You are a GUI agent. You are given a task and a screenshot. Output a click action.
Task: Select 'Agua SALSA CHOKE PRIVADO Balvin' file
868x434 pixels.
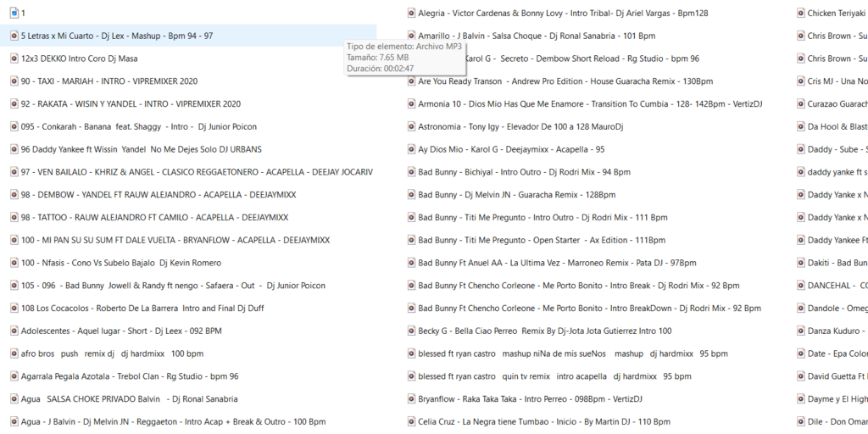tap(130, 398)
